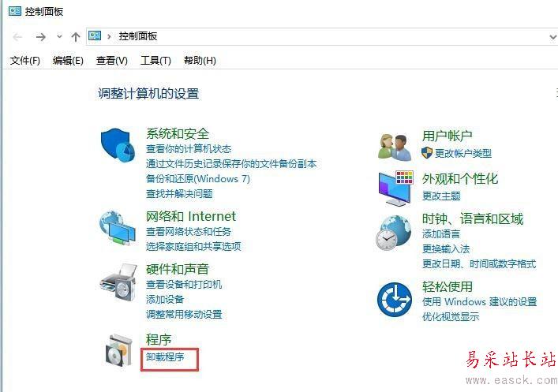The image size is (558, 392).
Task: Click the Appearance and Personalization monitor icon
Action: click(395, 189)
